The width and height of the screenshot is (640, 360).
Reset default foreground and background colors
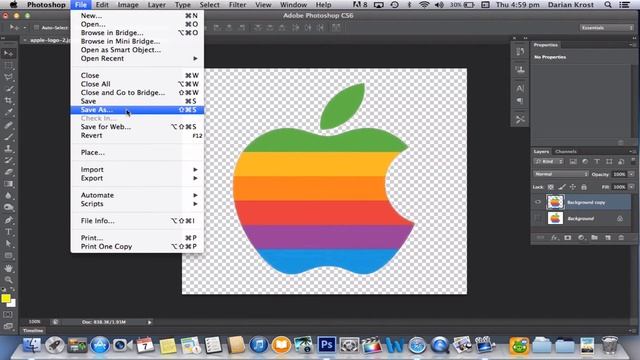pos(3,290)
